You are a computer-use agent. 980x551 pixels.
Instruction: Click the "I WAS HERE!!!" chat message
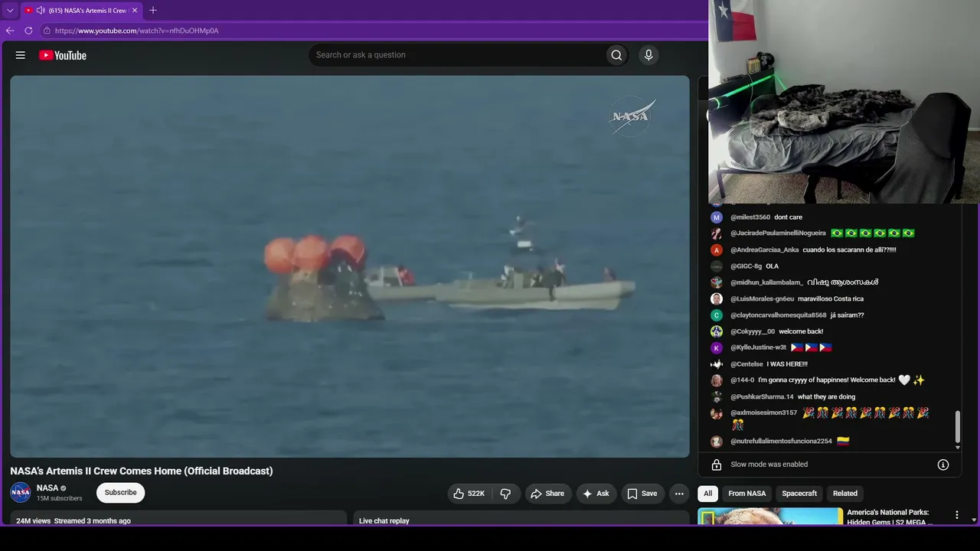[x=787, y=364]
